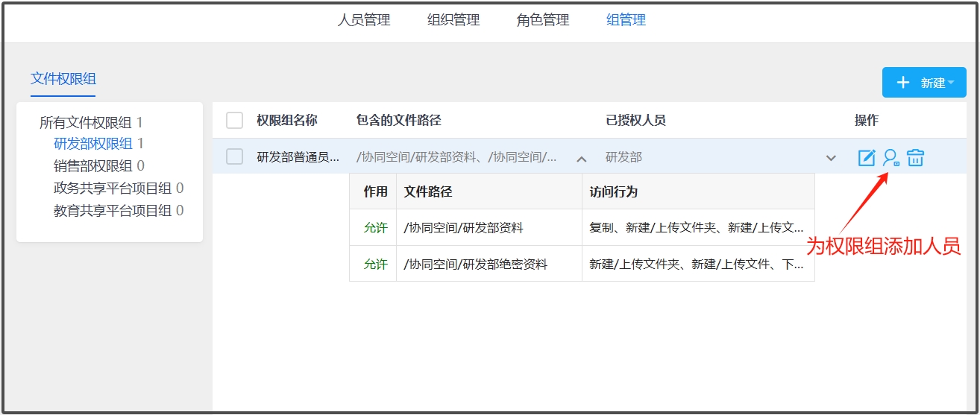This screenshot has height=415, width=980.
Task: Tick the select-all checkbox in table header
Action: pos(234,121)
